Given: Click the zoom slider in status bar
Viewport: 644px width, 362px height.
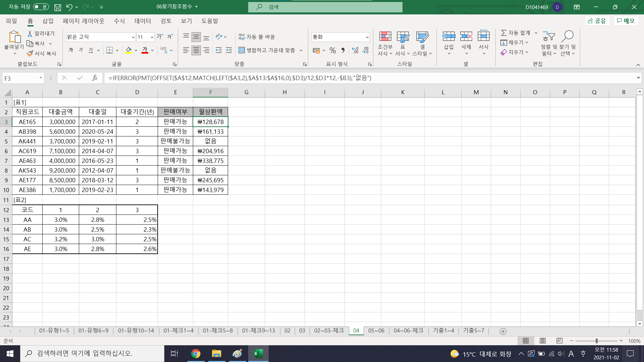Looking at the screenshot, I should (x=596, y=341).
